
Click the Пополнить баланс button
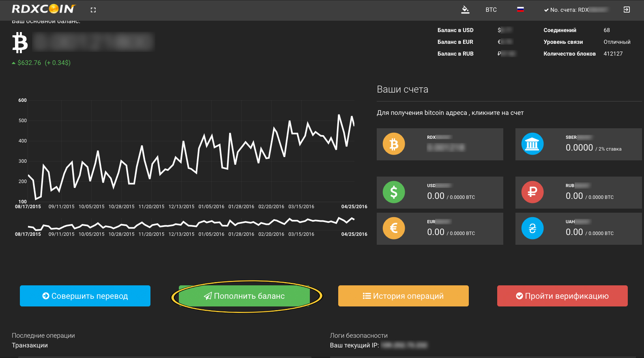coord(244,296)
